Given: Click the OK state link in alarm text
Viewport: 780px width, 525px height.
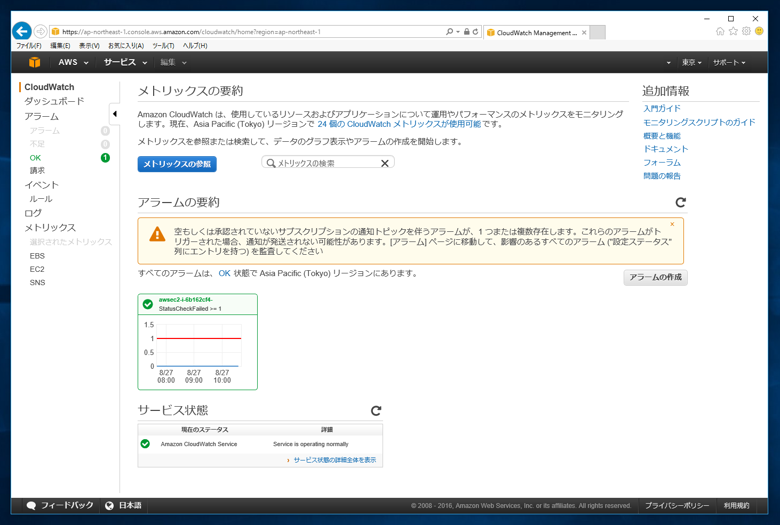Looking at the screenshot, I should (224, 273).
